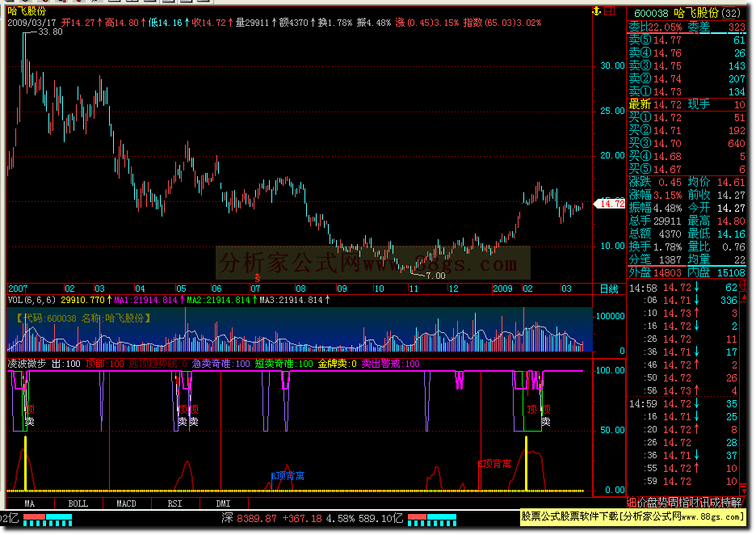Click the red 顶部:100 indicator label
Screen dimensions: 756x535
pyautogui.click(x=105, y=364)
